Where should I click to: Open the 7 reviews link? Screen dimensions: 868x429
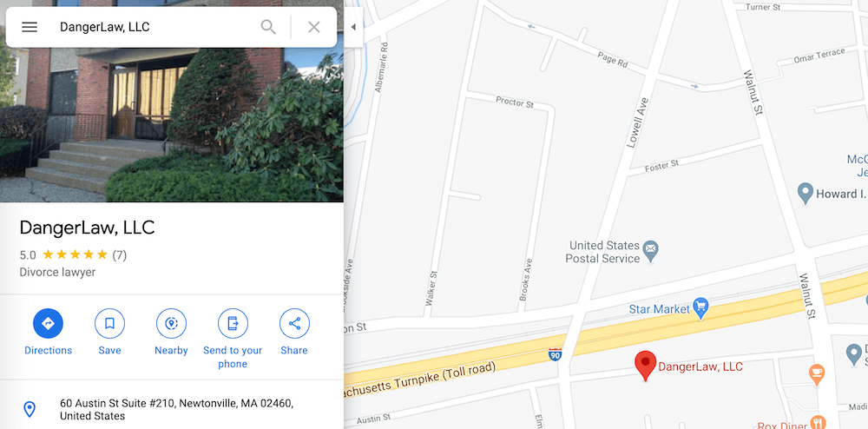pos(120,255)
